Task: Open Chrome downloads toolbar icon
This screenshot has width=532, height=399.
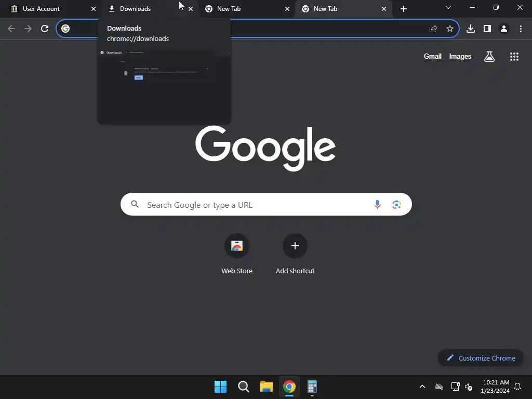Action: [x=471, y=29]
